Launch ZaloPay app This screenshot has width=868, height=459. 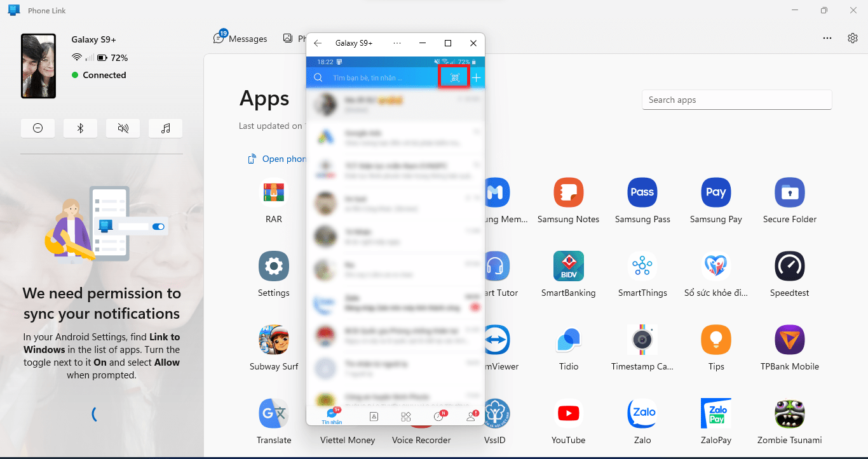coord(716,413)
